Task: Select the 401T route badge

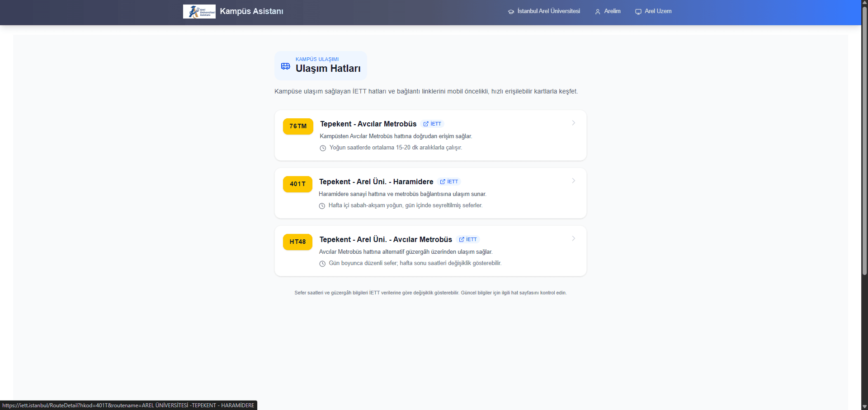Action: point(297,184)
